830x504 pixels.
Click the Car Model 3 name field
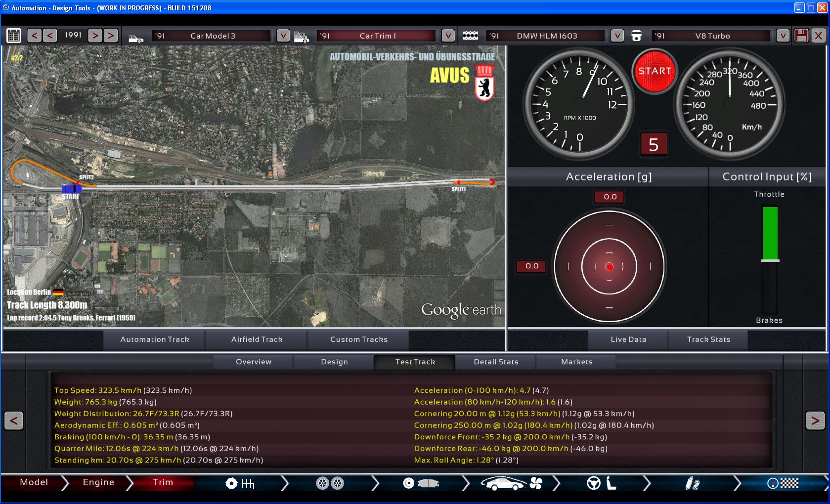[213, 36]
